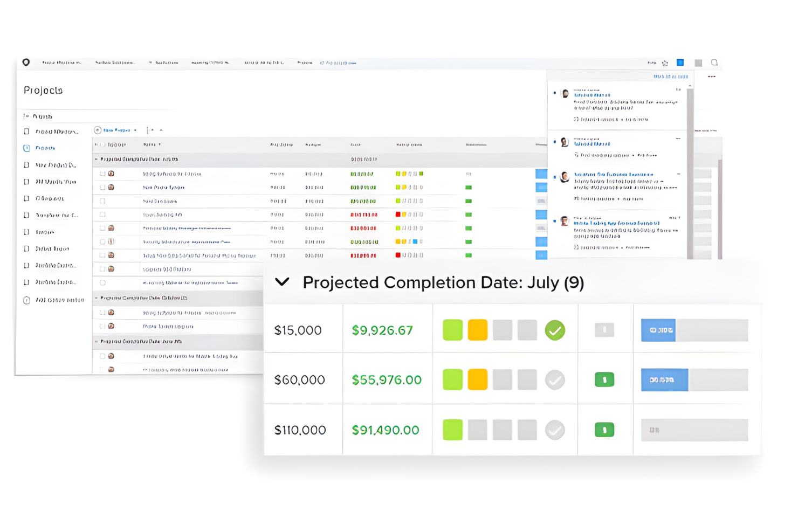Click the blue square notifications icon in top bar
The width and height of the screenshot is (798, 532).
pos(680,63)
